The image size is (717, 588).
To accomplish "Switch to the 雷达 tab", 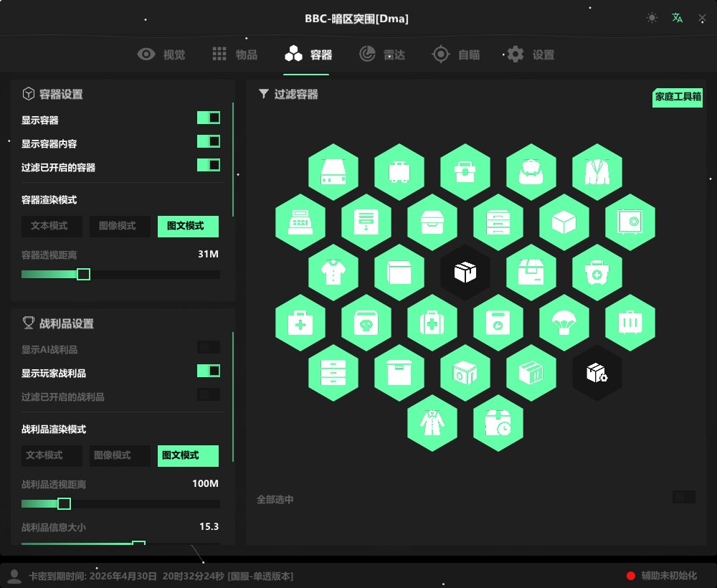I will (x=384, y=54).
